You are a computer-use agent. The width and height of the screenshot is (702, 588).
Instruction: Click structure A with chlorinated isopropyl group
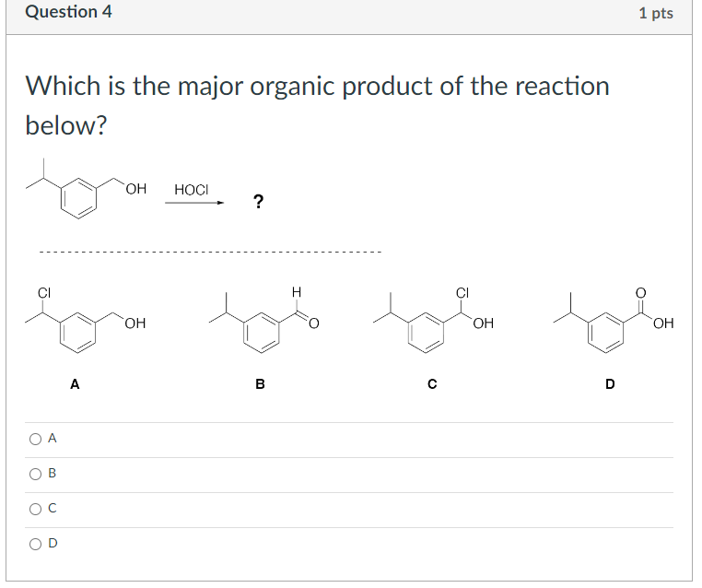(x=85, y=320)
